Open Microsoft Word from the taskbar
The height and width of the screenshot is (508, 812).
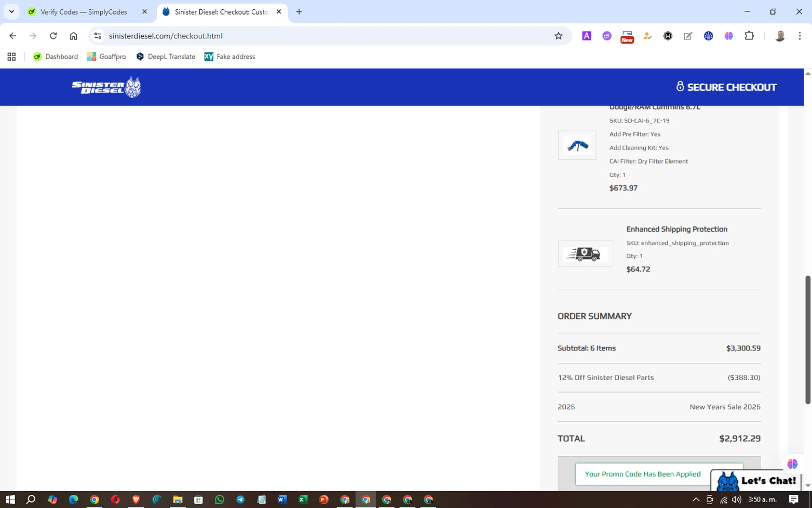pos(282,499)
